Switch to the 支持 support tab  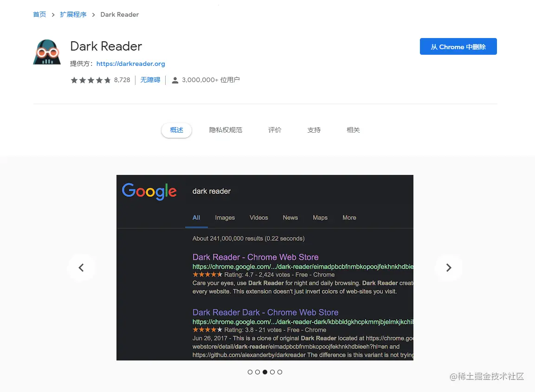pos(314,130)
